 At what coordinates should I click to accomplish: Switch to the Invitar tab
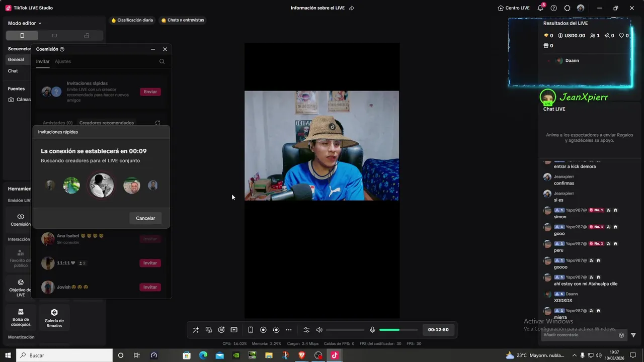43,61
